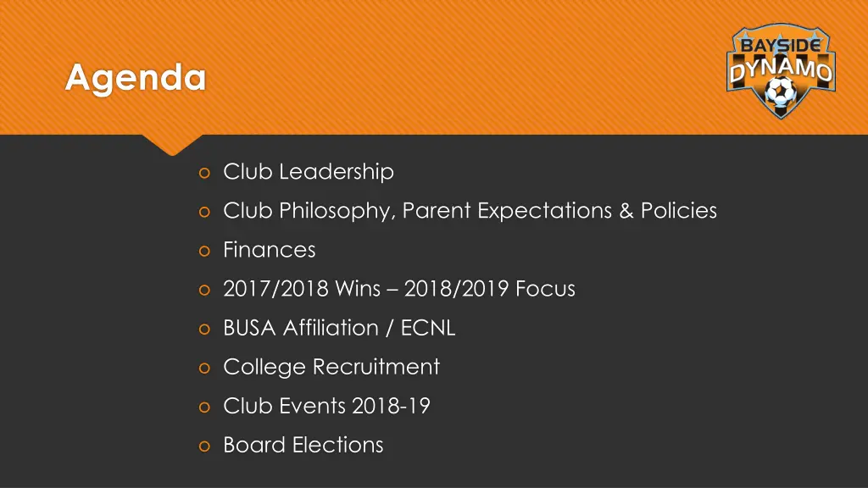This screenshot has width=868, height=488.
Task: Select the Agenda slide title
Action: click(x=136, y=78)
